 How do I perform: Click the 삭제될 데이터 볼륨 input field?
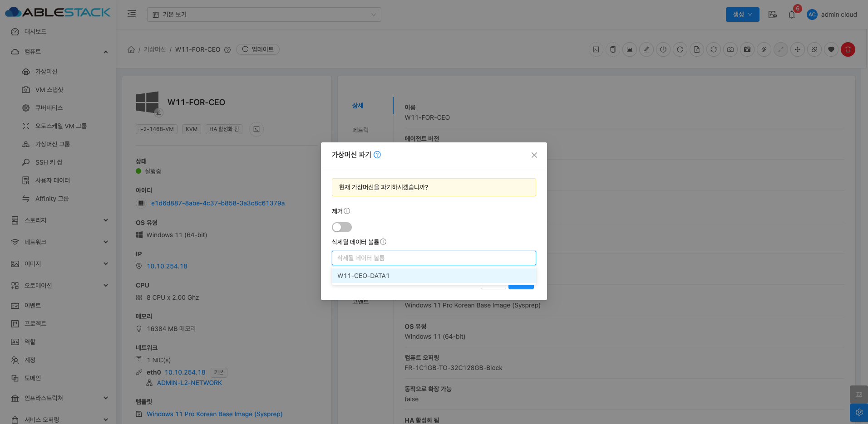pos(434,258)
